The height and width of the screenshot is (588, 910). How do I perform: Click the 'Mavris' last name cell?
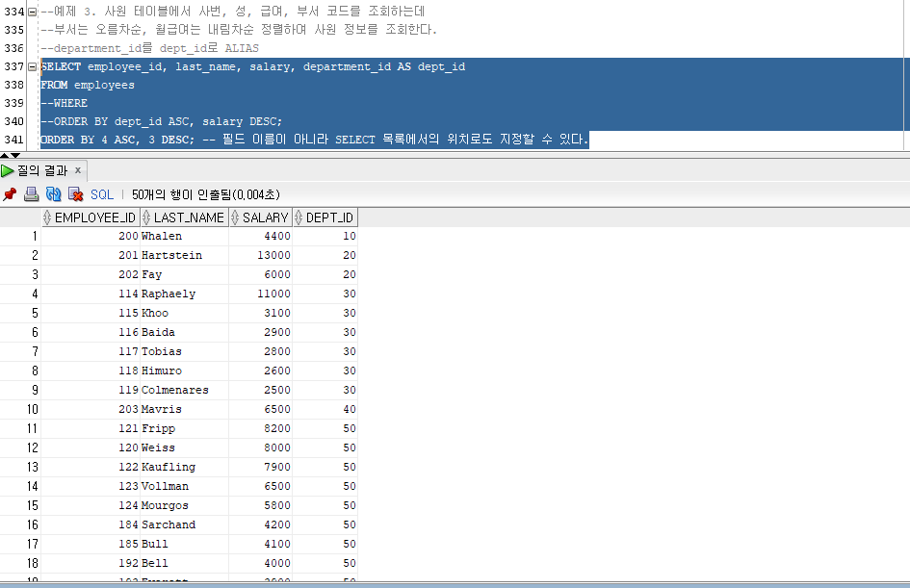coord(185,409)
